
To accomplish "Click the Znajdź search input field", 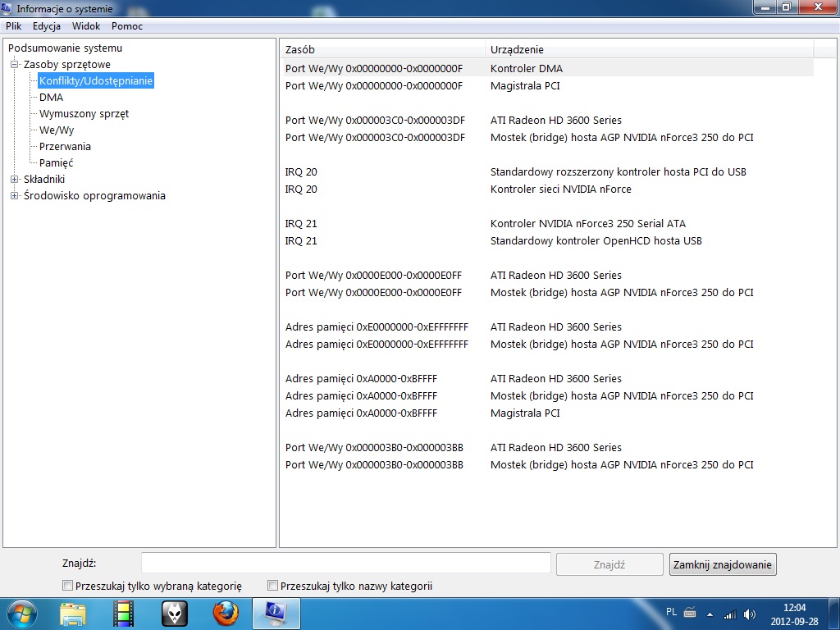I will pyautogui.click(x=346, y=564).
